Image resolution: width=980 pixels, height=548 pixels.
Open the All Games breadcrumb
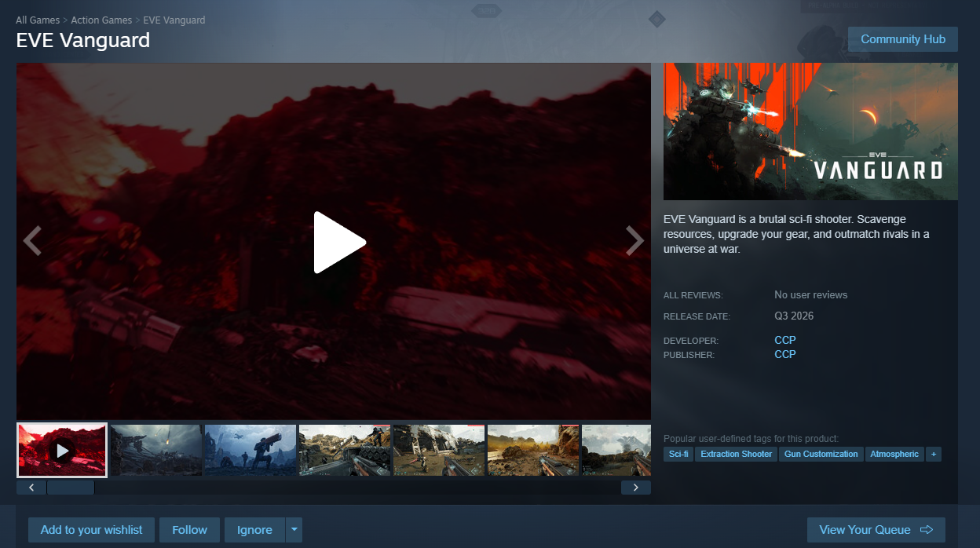tap(38, 20)
